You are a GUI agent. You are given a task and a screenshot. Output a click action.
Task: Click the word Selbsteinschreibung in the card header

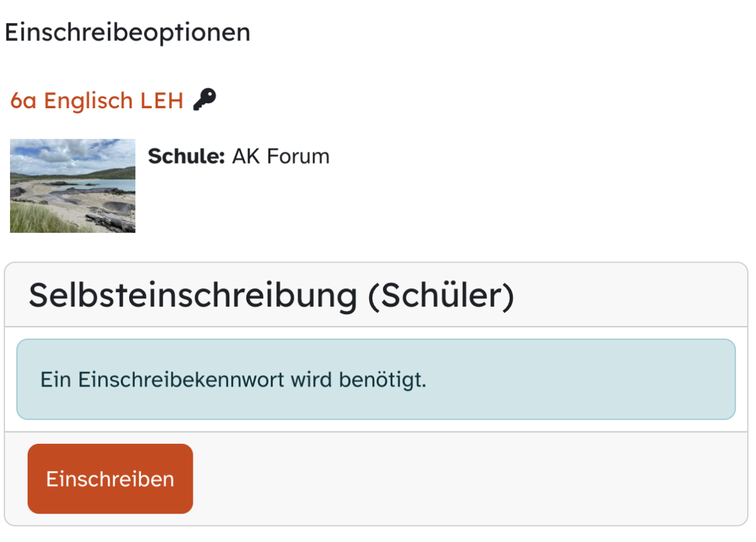point(193,295)
